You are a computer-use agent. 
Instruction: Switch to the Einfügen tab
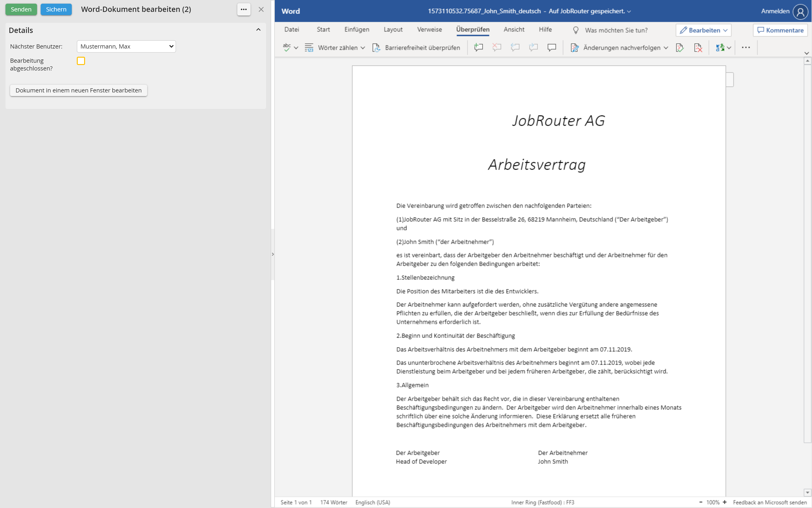[357, 30]
